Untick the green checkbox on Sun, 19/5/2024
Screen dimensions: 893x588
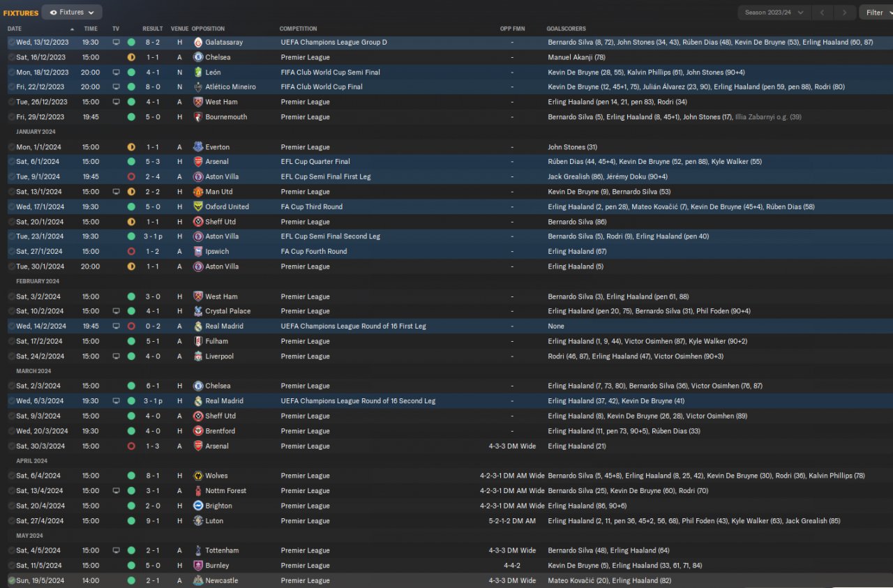pyautogui.click(x=11, y=581)
